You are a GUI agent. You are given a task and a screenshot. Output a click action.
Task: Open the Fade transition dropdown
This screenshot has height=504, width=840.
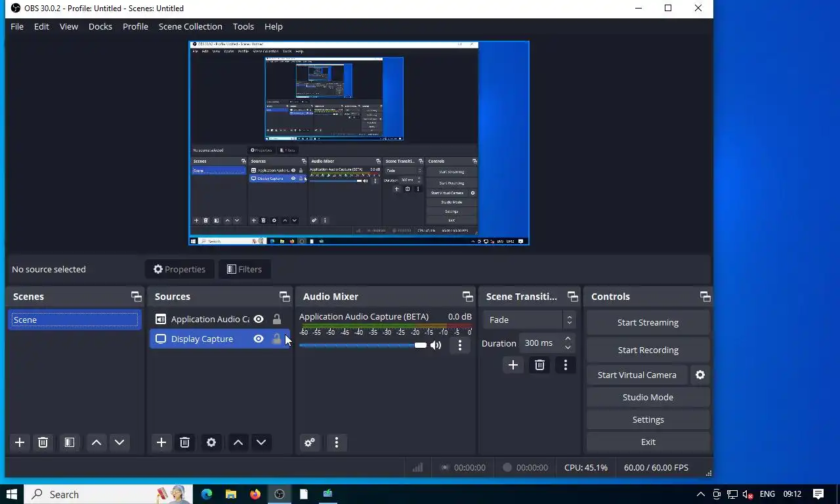pos(529,320)
